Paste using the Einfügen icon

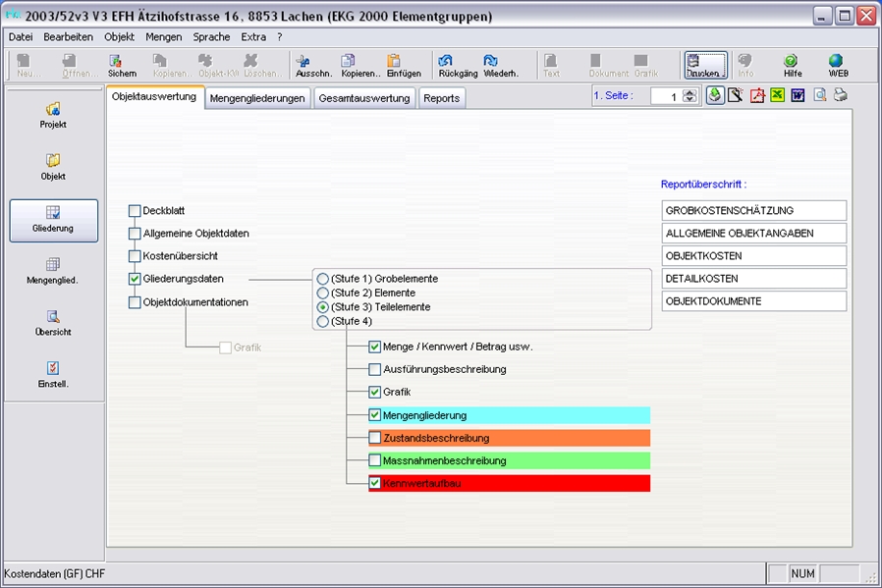pyautogui.click(x=394, y=61)
